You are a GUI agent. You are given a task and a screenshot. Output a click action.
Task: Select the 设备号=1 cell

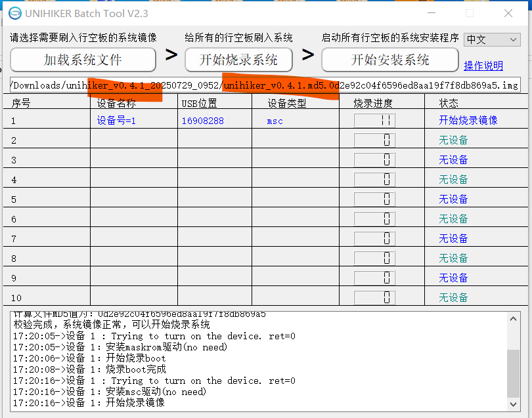116,121
